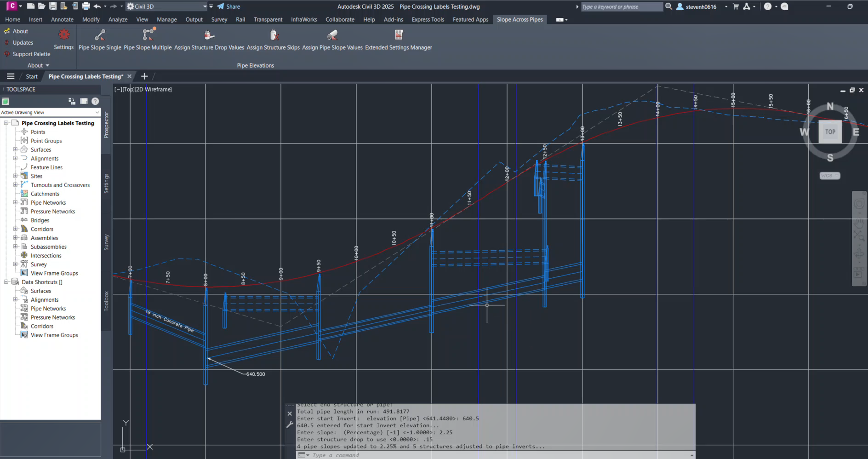This screenshot has width=868, height=459.
Task: Customize Quick Access Toolbar dropdown arrow
Action: point(211,6)
